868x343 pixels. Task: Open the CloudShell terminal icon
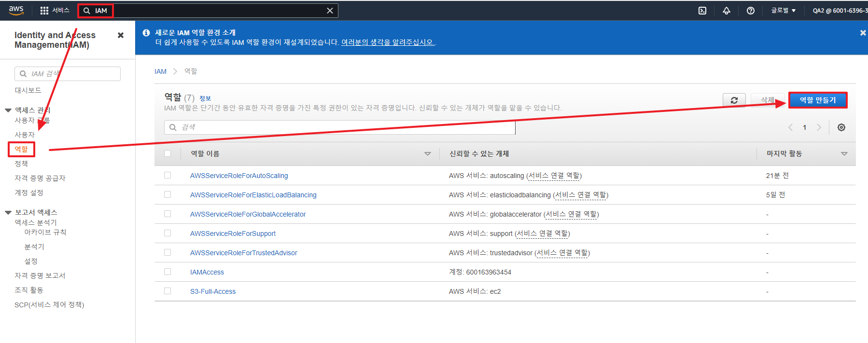click(702, 11)
